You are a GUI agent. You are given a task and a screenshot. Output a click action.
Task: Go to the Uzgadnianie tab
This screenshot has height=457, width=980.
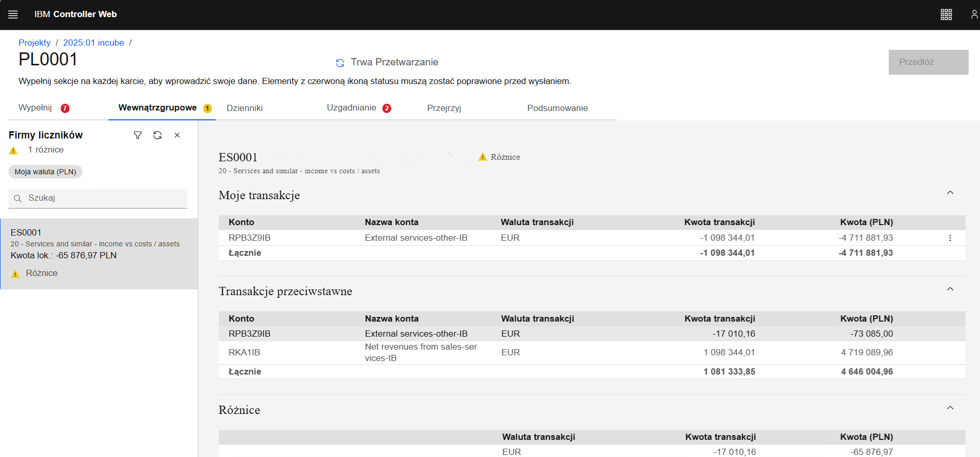(x=351, y=108)
